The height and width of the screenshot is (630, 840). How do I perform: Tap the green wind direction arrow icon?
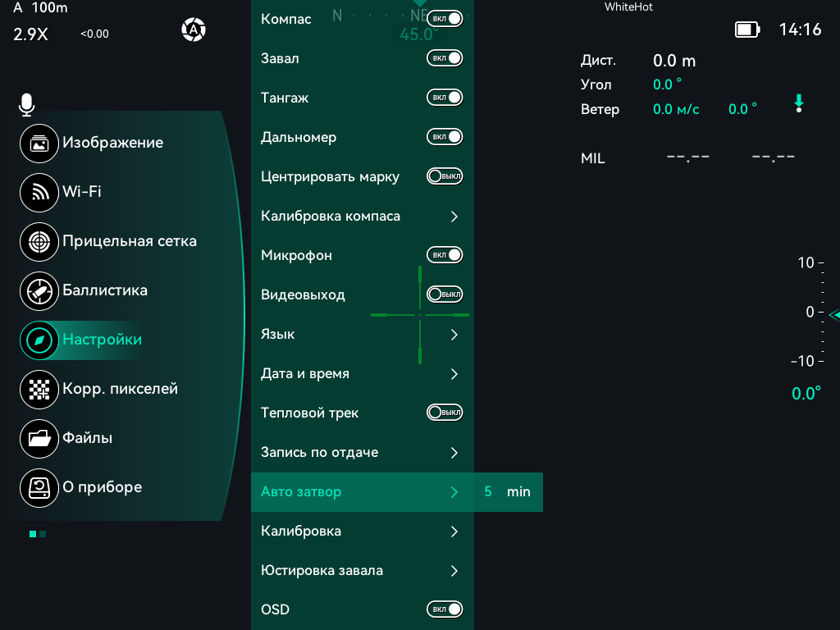coord(799,103)
